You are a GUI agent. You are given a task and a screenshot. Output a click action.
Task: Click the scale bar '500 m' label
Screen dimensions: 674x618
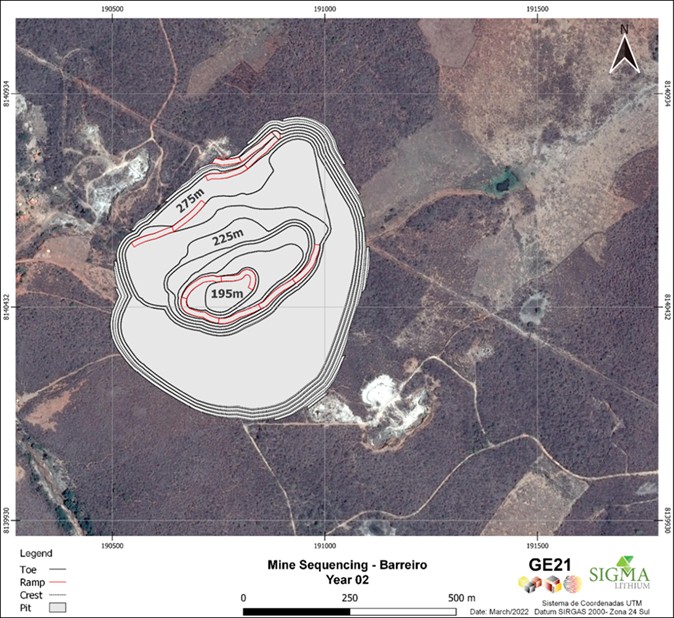tap(462, 598)
